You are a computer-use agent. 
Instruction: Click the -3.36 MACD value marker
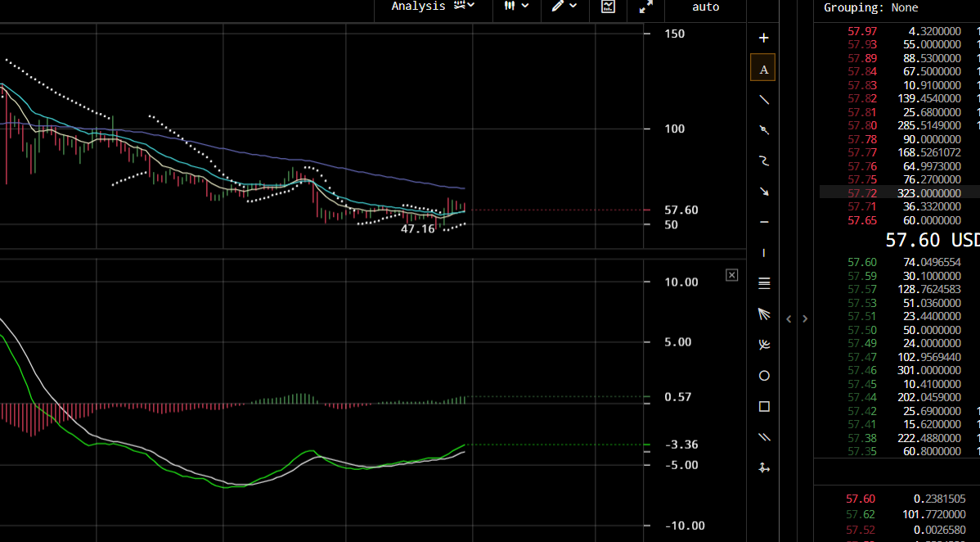pos(681,445)
